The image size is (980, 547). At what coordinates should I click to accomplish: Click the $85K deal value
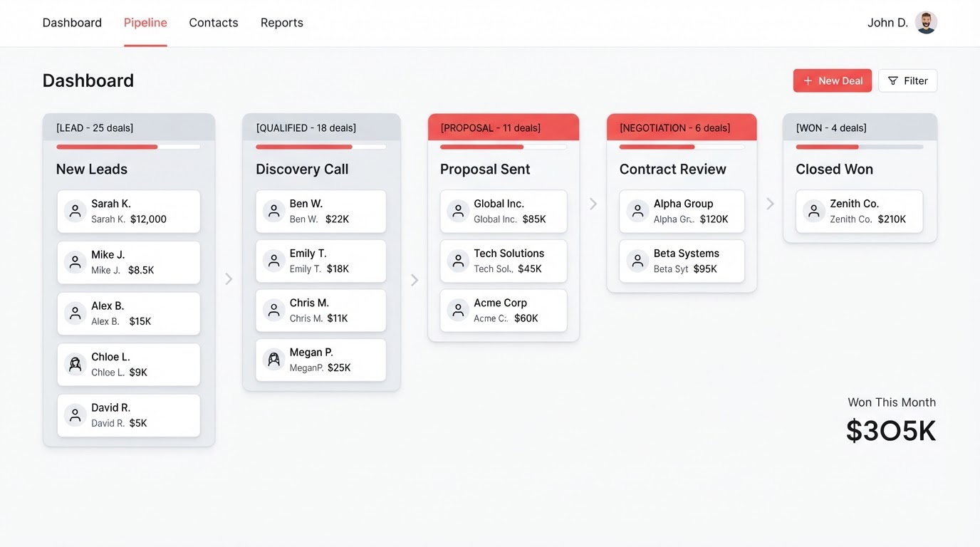coord(534,219)
